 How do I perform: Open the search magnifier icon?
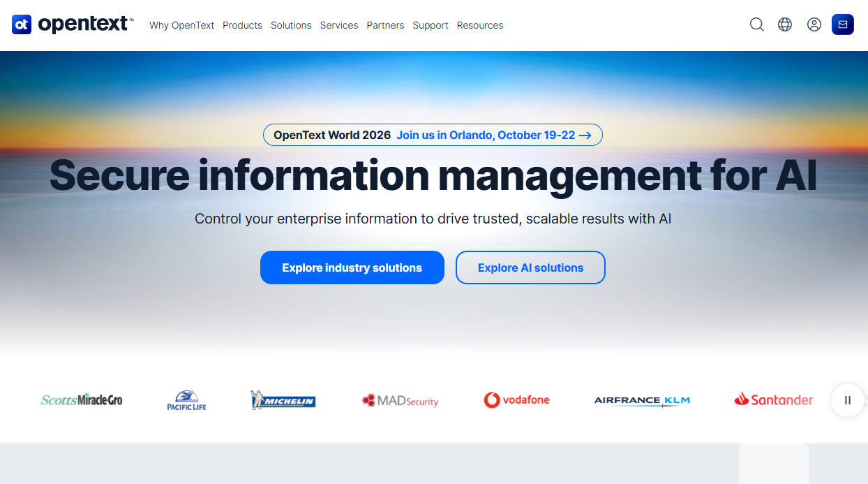tap(757, 24)
